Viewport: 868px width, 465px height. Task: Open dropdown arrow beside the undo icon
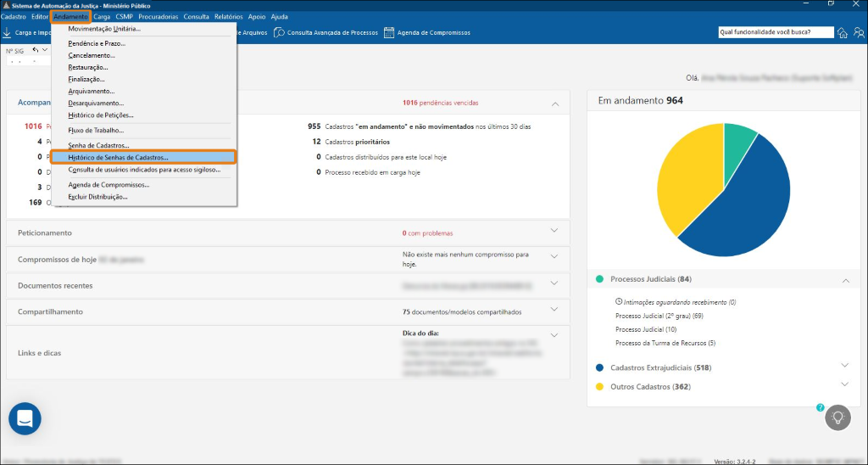pyautogui.click(x=45, y=50)
